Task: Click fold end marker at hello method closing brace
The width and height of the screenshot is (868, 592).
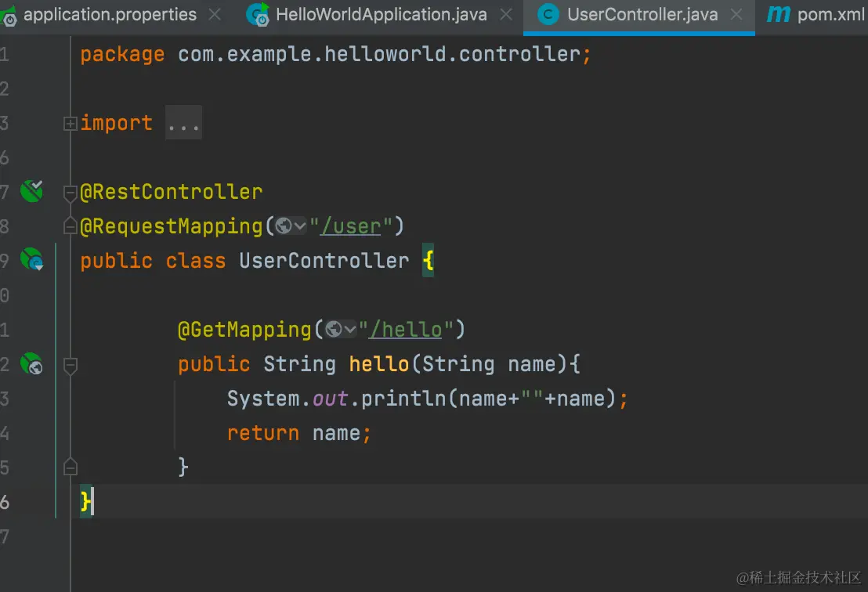Action: (x=70, y=467)
